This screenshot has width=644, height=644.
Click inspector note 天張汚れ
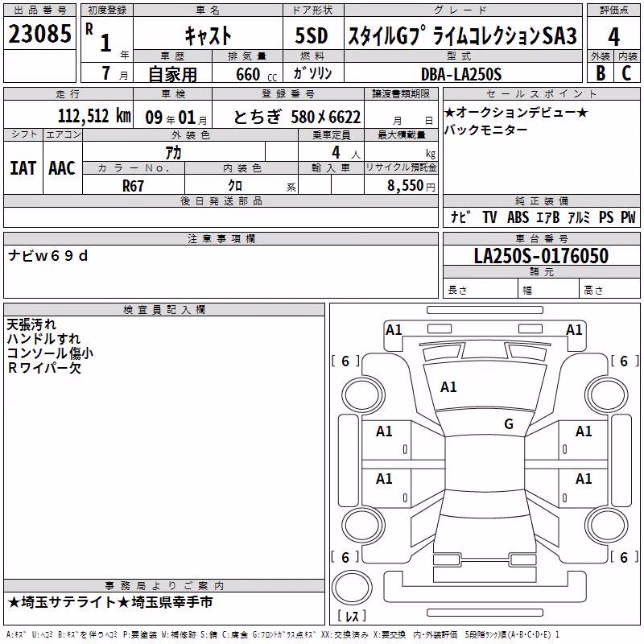(31, 324)
